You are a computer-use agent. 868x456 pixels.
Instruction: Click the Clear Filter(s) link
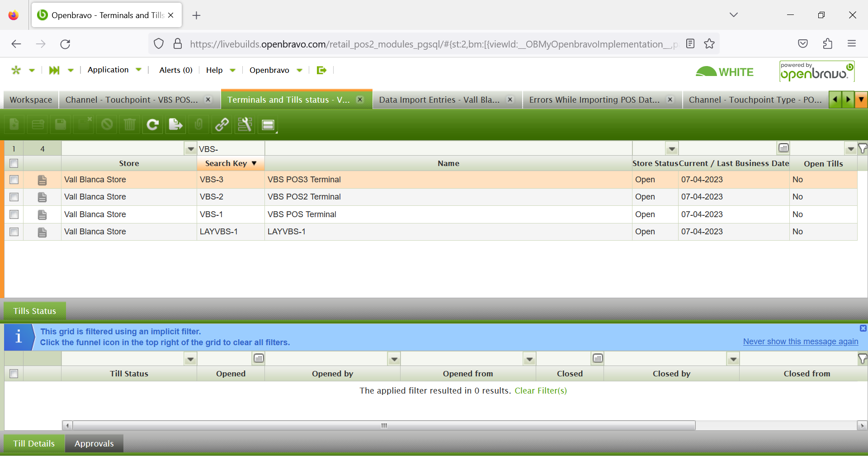coord(540,391)
